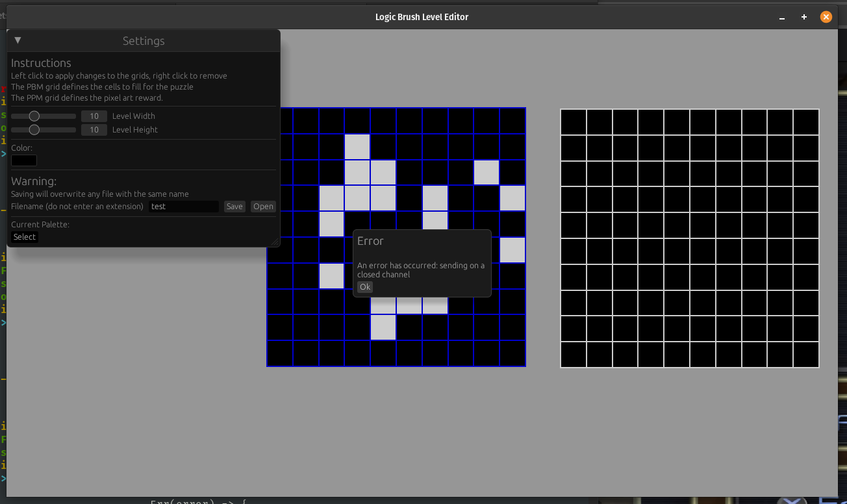The image size is (847, 504).
Task: Collapse the Settings panel with the triangle
Action: [18, 40]
